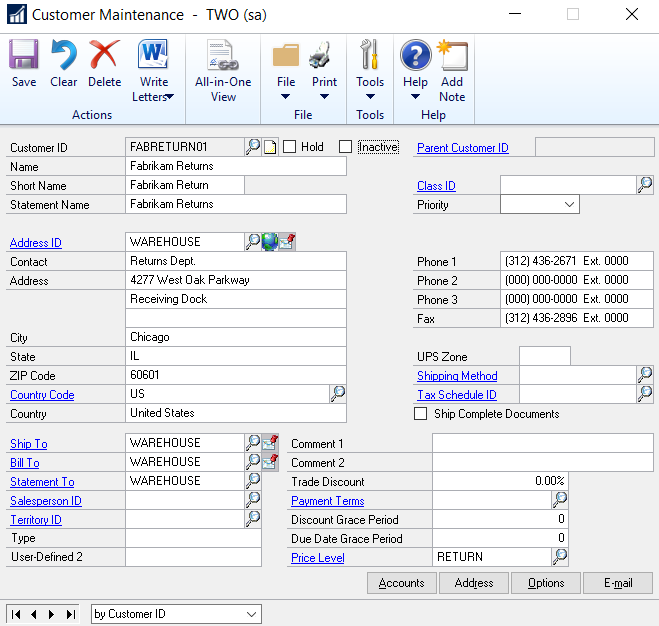The width and height of the screenshot is (659, 626).
Task: Open Ship To lookup magnifier
Action: [x=253, y=442]
